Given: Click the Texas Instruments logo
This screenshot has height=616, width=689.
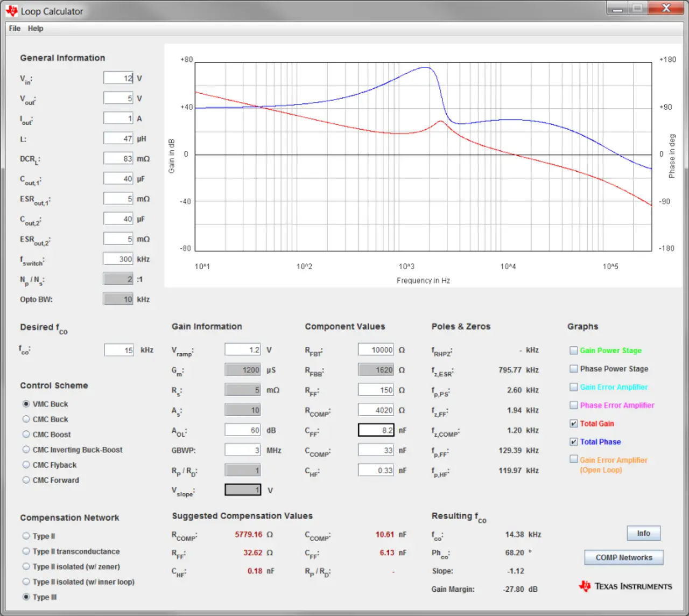Looking at the screenshot, I should click(x=625, y=586).
